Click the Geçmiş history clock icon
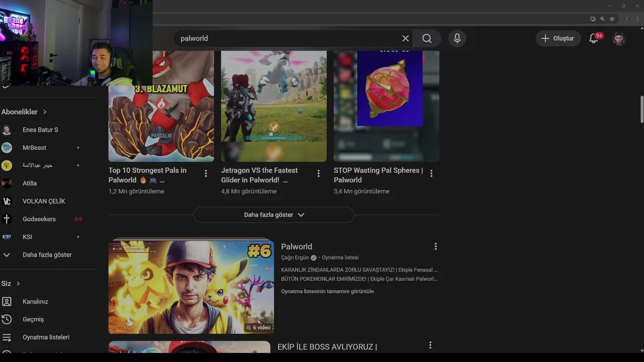 pos(7,319)
